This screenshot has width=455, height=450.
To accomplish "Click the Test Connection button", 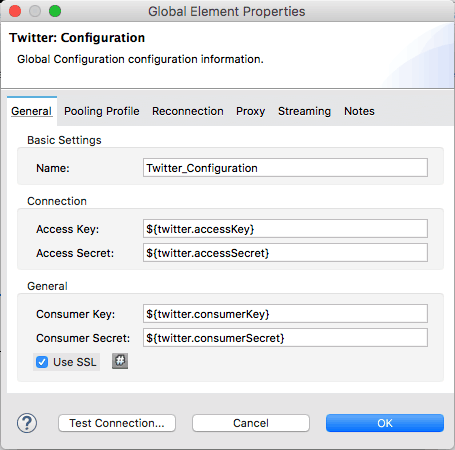I will point(117,423).
